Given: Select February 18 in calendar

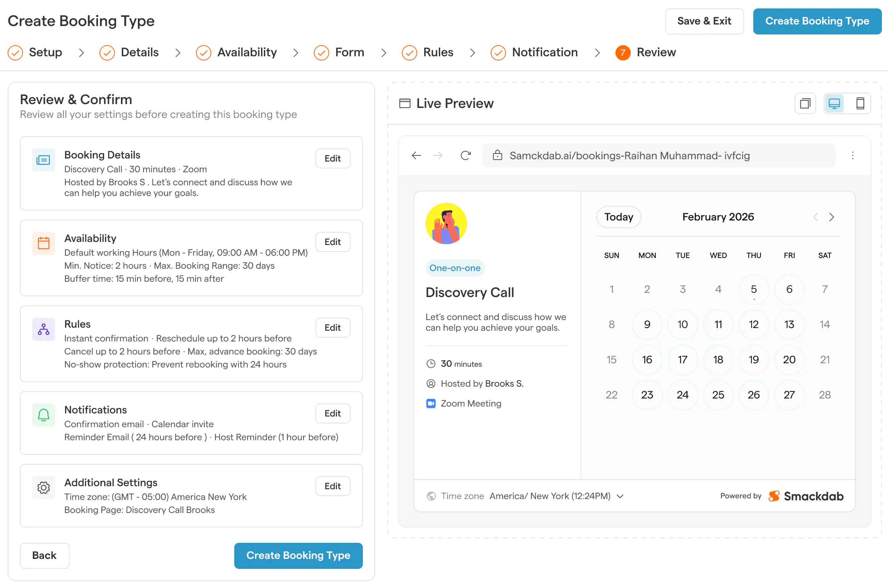Looking at the screenshot, I should tap(718, 360).
